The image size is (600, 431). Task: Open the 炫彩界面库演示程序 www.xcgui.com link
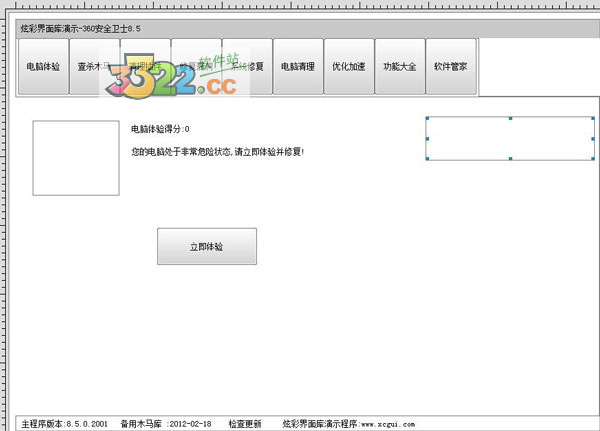(x=349, y=424)
